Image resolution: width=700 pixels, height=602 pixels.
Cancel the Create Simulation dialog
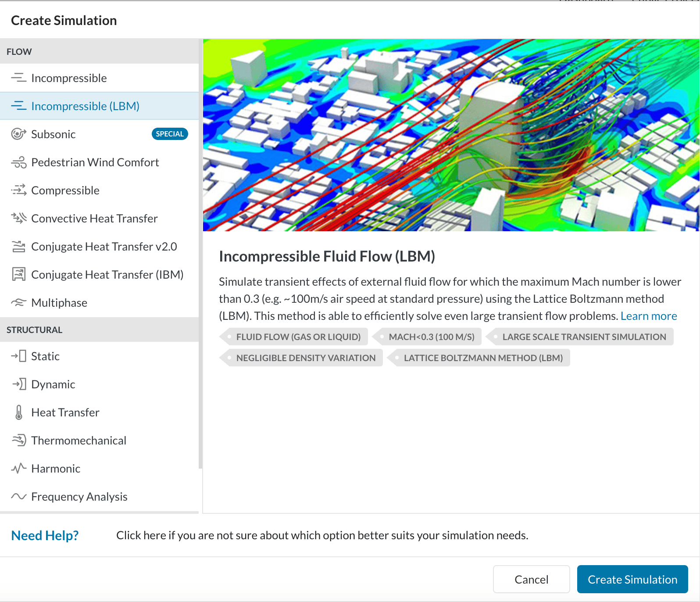tap(531, 580)
